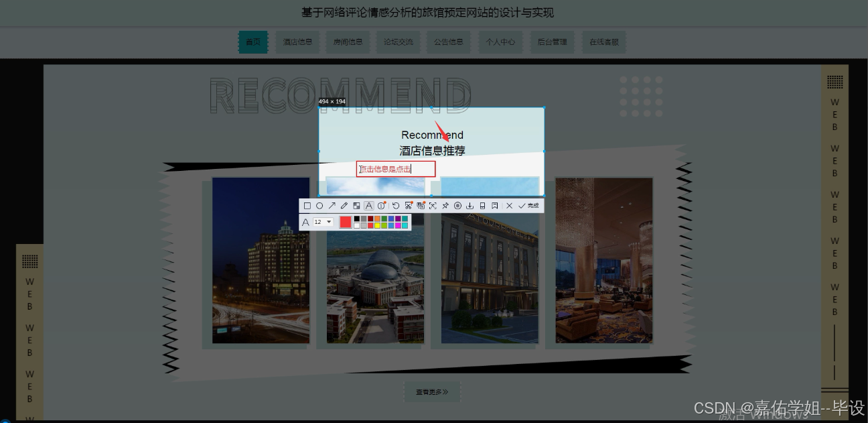Image resolution: width=868 pixels, height=423 pixels.
Task: Open the 酒店信息 nav tab
Action: [297, 42]
